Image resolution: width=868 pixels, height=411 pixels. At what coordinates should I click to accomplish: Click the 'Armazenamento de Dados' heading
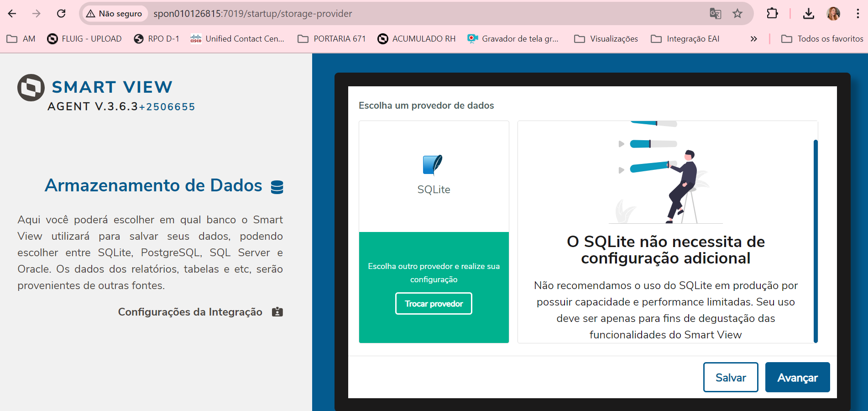153,185
